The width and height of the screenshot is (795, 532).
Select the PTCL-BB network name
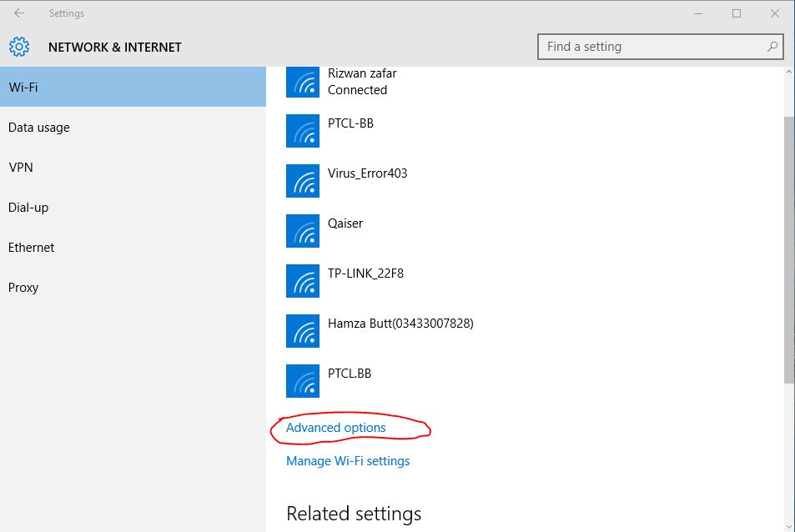click(350, 123)
